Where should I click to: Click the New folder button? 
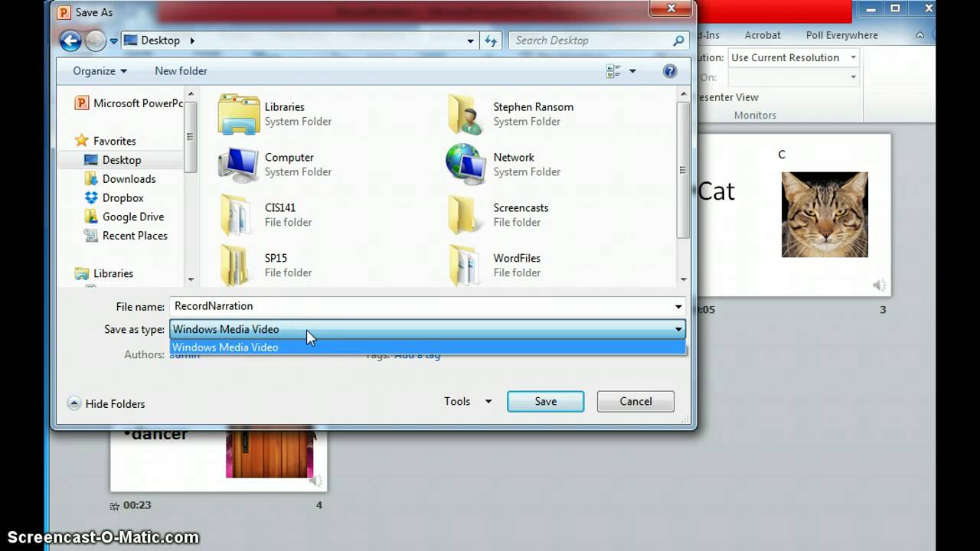(181, 70)
